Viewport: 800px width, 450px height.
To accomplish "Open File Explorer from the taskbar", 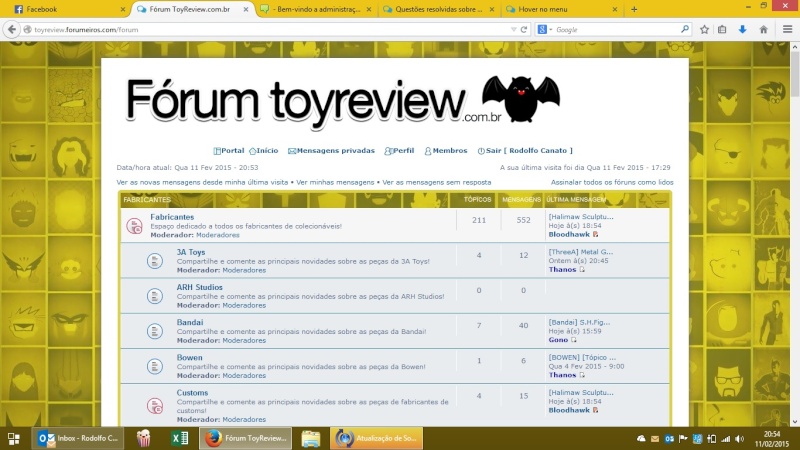I will click(x=310, y=438).
